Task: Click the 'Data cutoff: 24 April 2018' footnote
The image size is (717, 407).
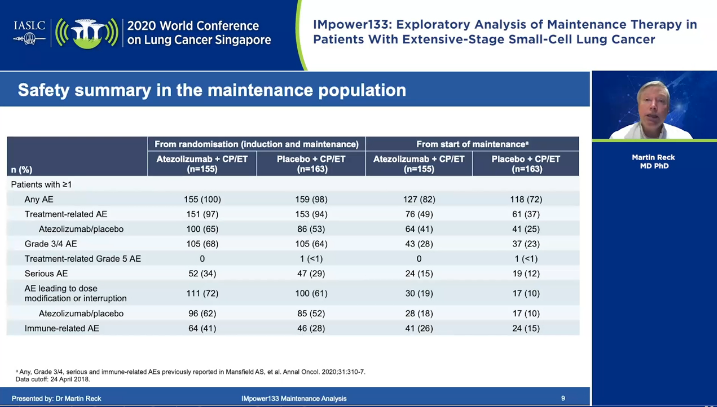Action: [53, 379]
